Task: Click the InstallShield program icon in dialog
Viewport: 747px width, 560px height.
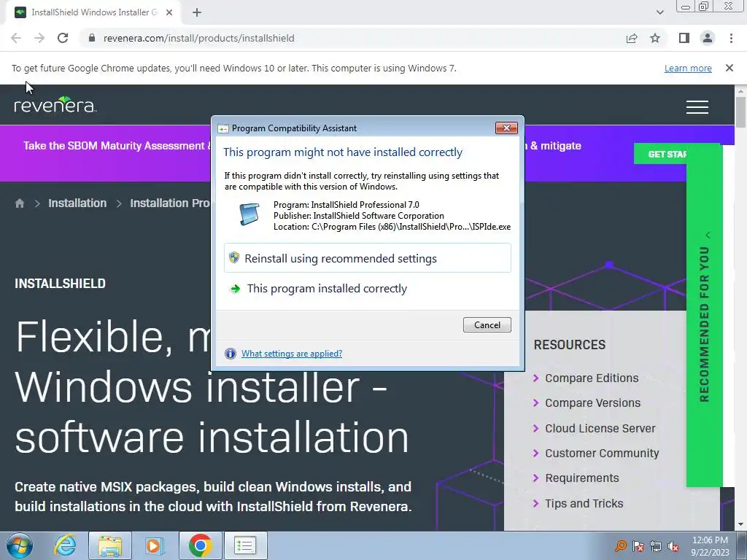Action: point(249,214)
